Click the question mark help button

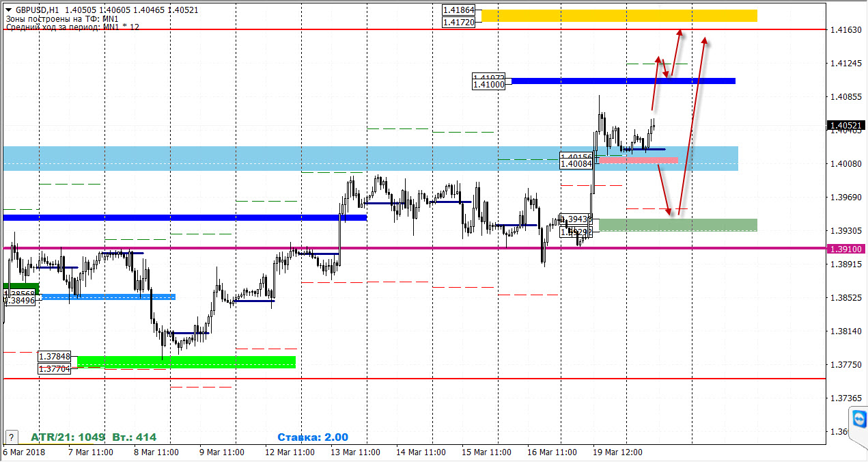click(11, 437)
